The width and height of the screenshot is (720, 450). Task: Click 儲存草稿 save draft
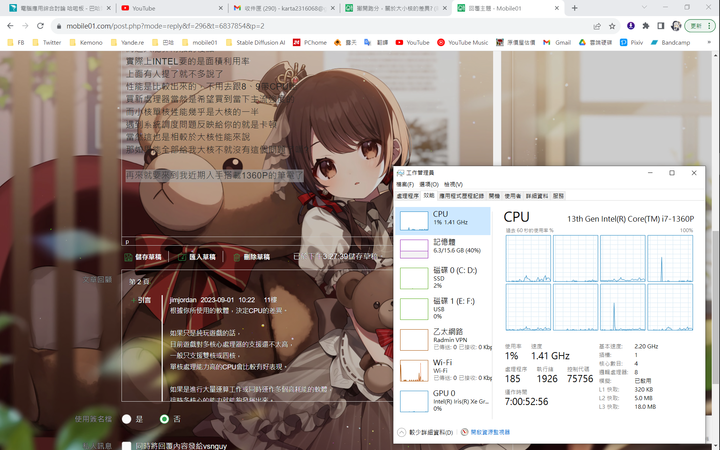[x=143, y=257]
